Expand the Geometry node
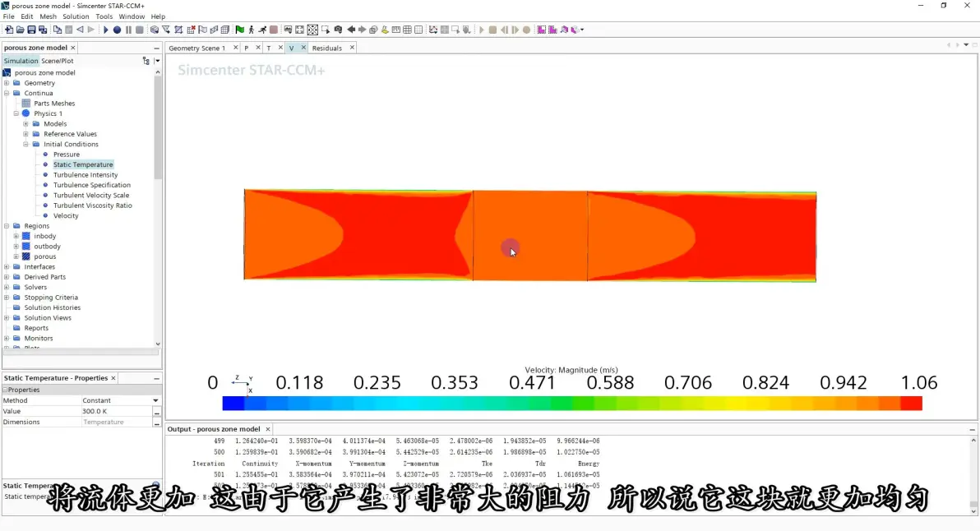This screenshot has height=531, width=980. coord(7,82)
